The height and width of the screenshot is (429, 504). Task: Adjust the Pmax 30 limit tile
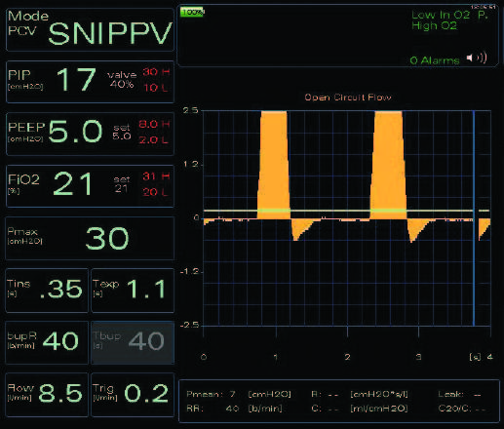pyautogui.click(x=90, y=238)
